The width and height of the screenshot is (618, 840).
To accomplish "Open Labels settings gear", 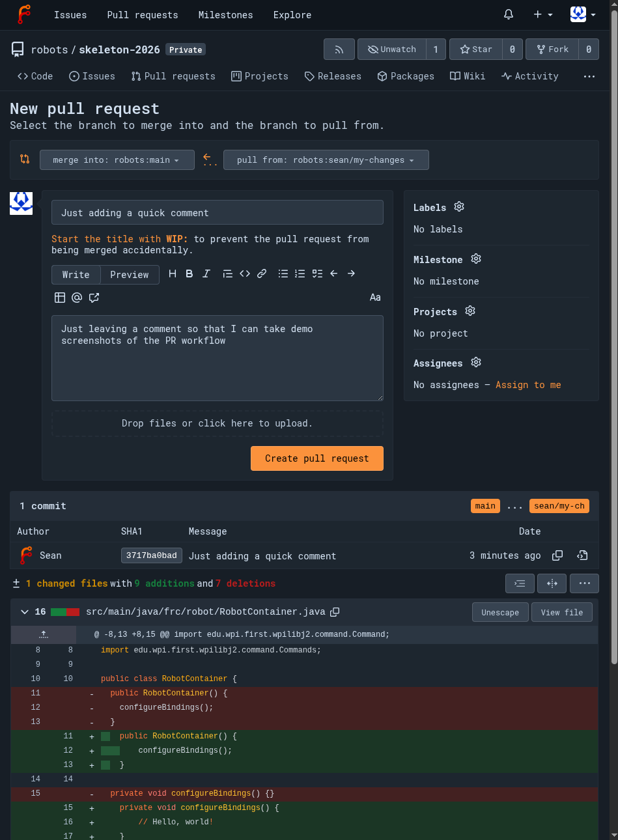I will (459, 206).
